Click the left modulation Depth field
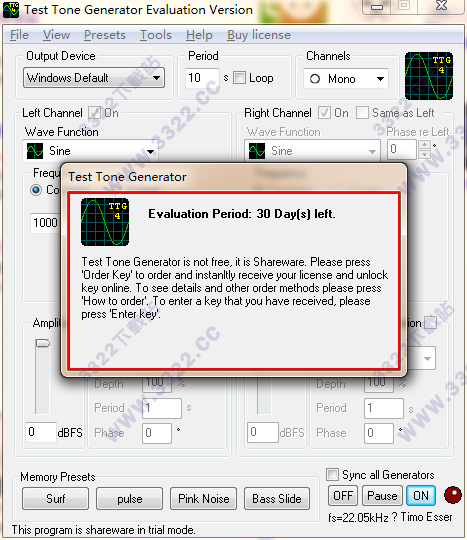Screen dimensions: 467x540 157,385
